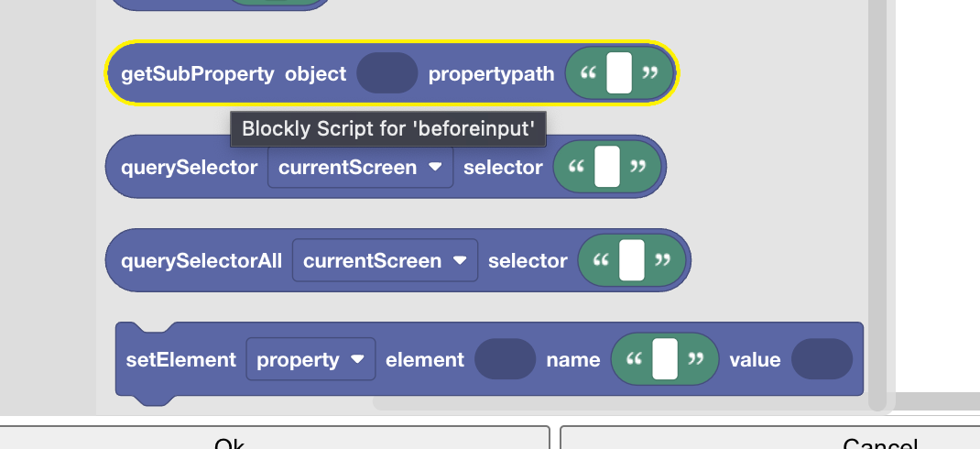Select the getSubProperty block
980x449 pixels.
click(197, 74)
